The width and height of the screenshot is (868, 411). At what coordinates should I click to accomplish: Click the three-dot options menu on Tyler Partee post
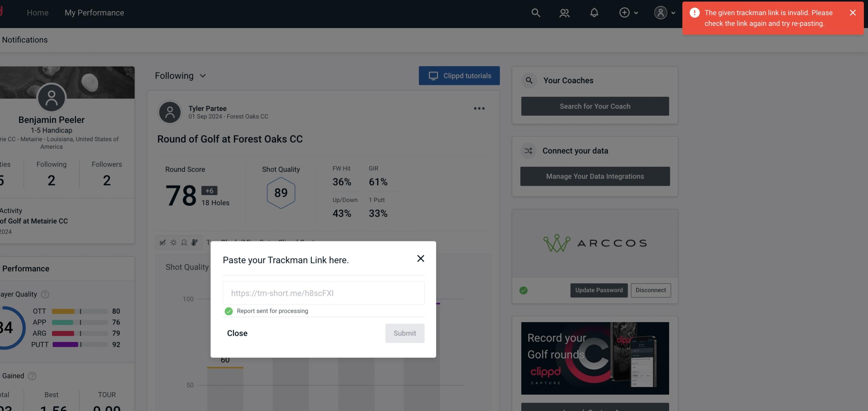tap(479, 109)
